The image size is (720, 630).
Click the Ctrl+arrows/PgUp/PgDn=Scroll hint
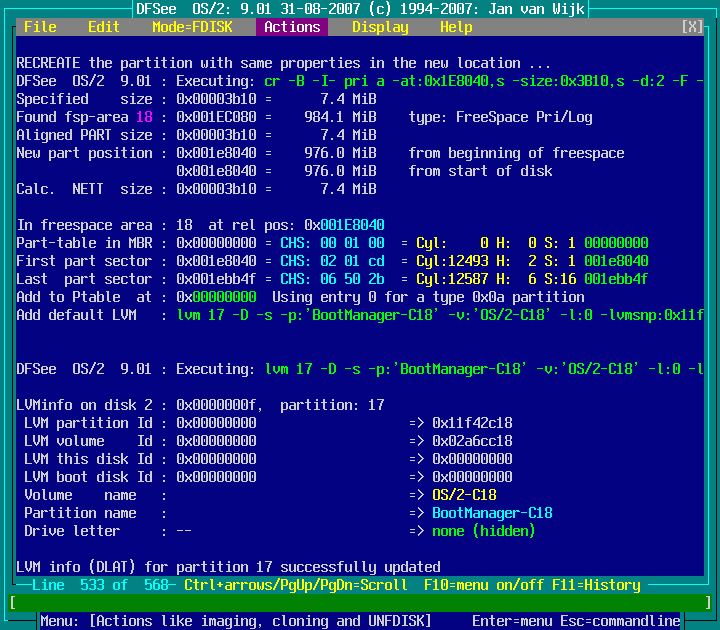pyautogui.click(x=296, y=585)
